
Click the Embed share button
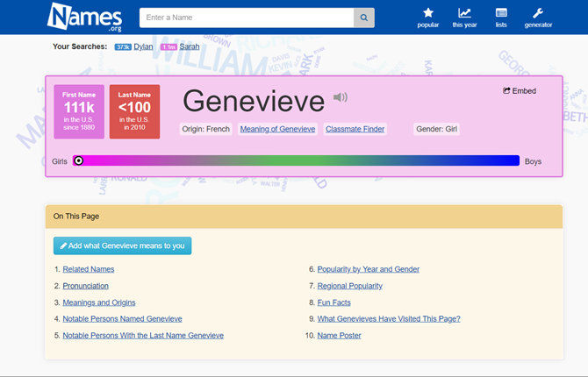pos(519,90)
